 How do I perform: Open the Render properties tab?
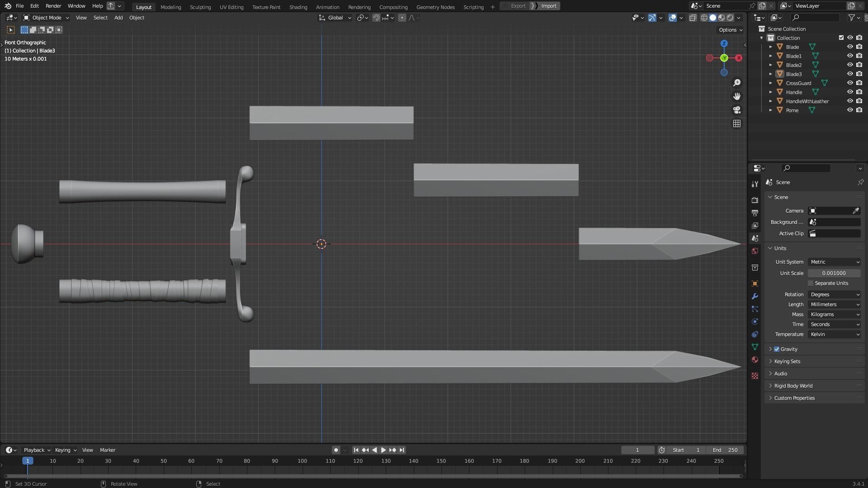[755, 200]
